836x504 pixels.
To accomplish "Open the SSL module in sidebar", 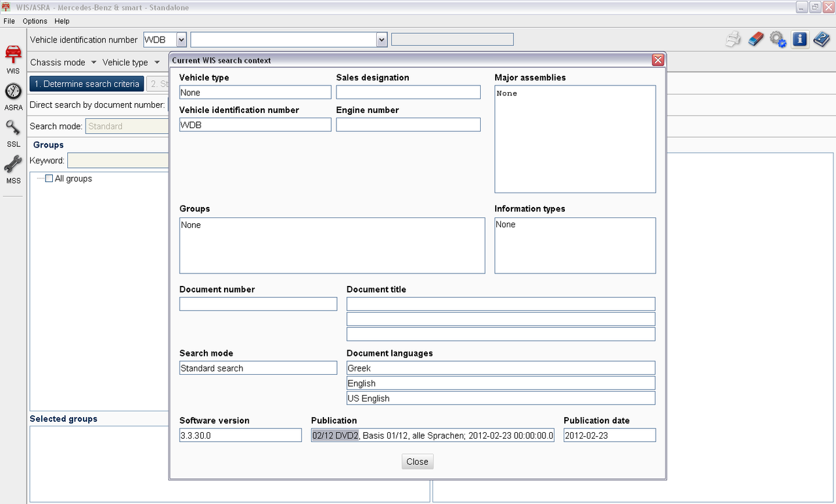I will click(13, 133).
